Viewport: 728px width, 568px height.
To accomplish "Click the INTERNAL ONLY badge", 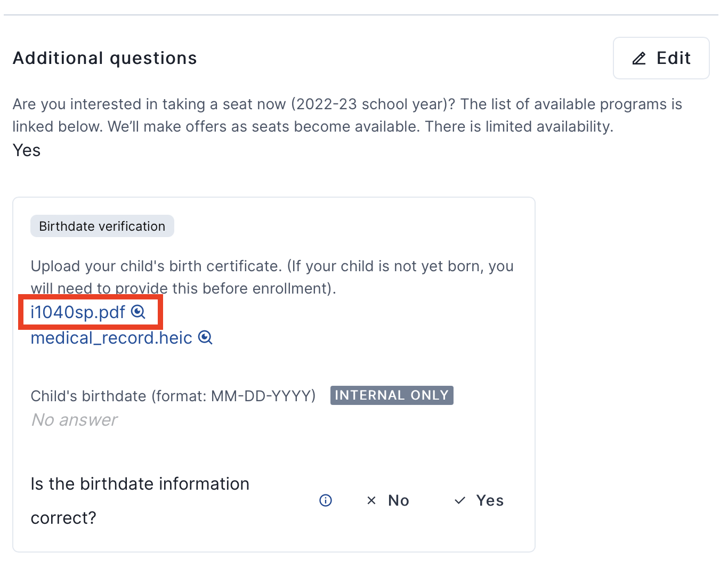I will (x=392, y=395).
